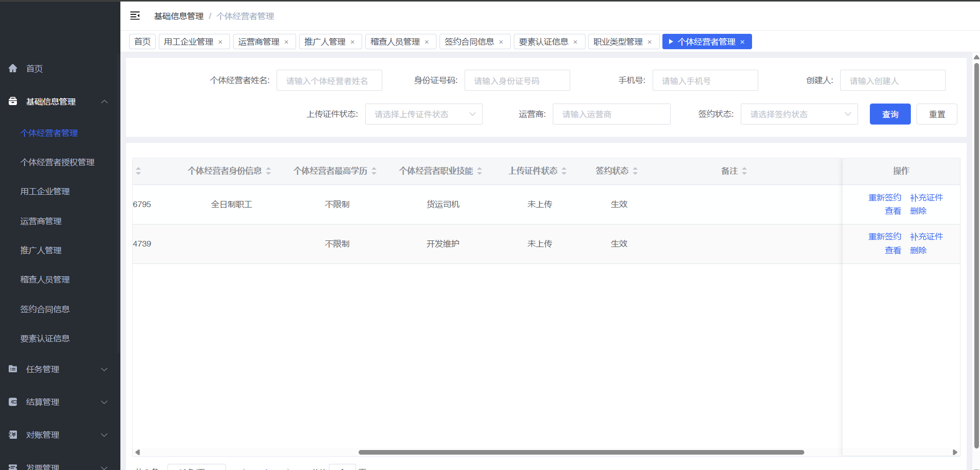The image size is (980, 470).
Task: Click the home icon in sidebar
Action: click(13, 68)
